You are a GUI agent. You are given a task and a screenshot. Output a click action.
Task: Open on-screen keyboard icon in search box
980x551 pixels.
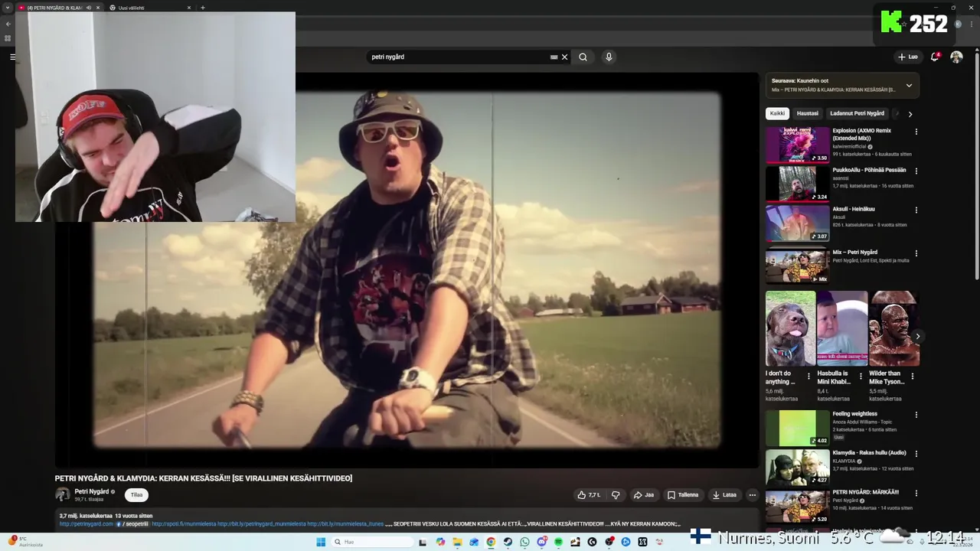pos(554,57)
